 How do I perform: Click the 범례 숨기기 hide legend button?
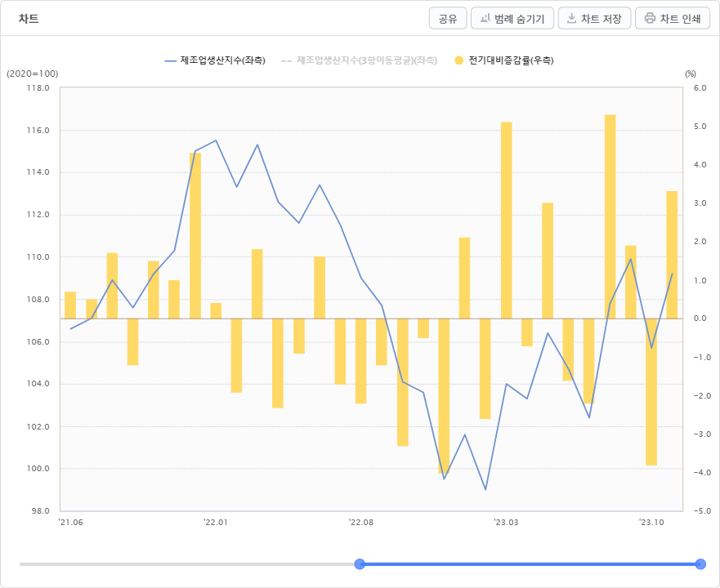[x=512, y=18]
